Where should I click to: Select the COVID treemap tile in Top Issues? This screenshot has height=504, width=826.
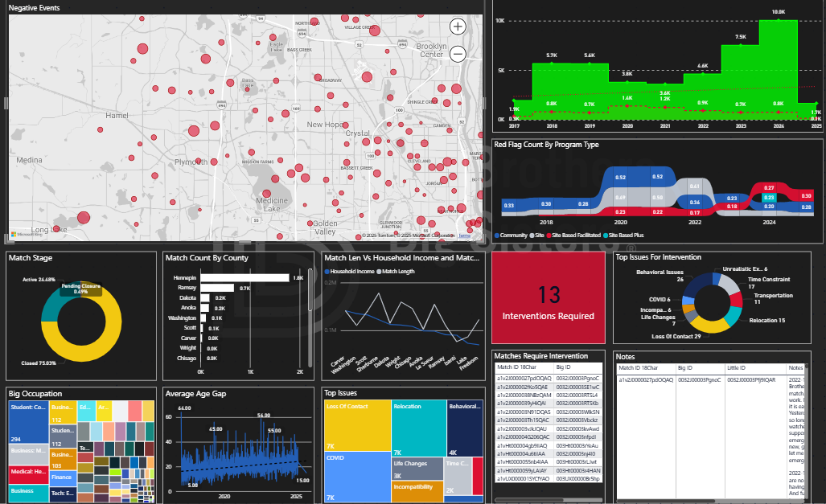point(357,477)
